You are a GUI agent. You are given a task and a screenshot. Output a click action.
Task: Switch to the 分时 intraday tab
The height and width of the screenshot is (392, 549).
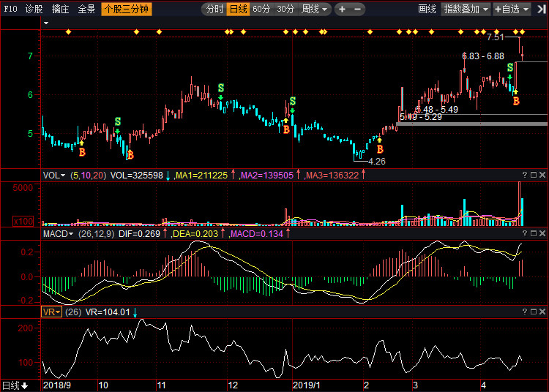click(x=214, y=9)
